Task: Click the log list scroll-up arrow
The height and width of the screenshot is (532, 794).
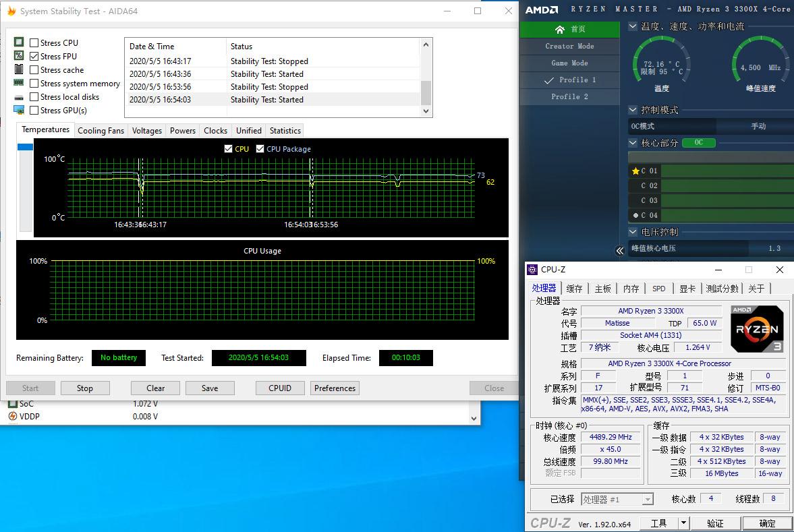Action: coord(426,45)
